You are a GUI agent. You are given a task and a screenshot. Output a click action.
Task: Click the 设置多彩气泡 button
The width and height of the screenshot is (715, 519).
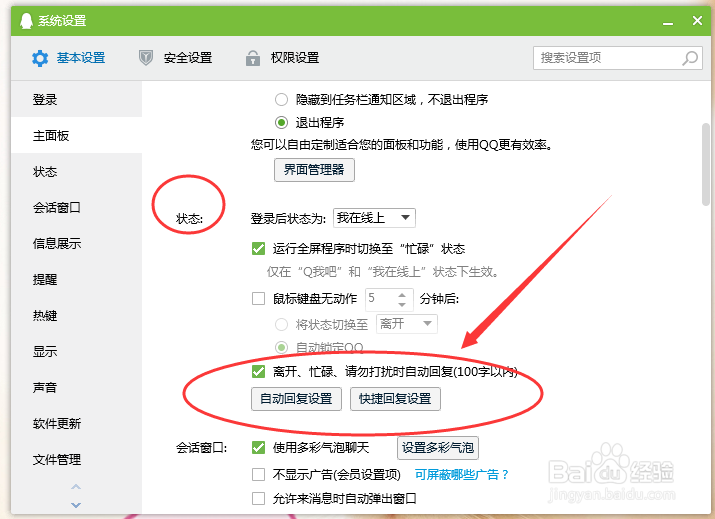click(438, 448)
